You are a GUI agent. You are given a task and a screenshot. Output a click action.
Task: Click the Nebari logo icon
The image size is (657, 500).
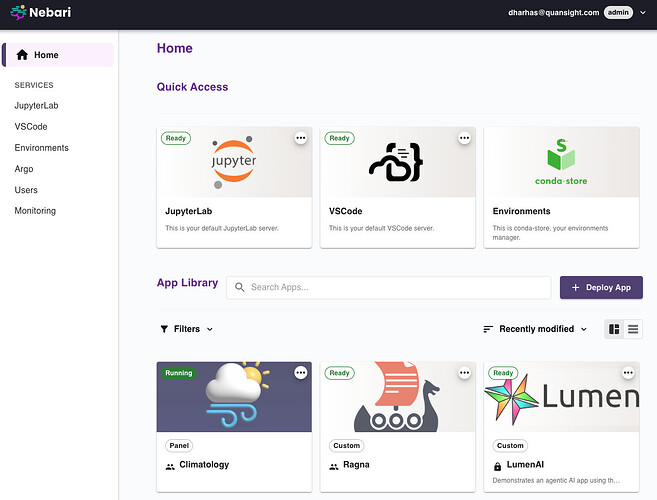pyautogui.click(x=18, y=12)
